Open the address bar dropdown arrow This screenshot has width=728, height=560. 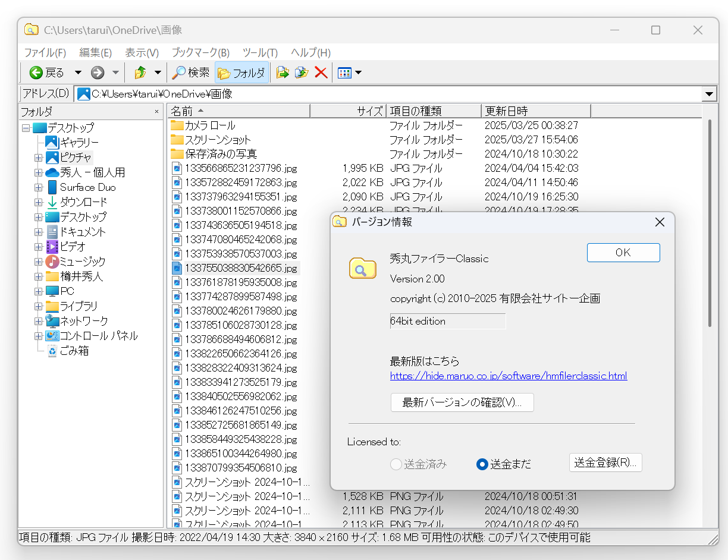pos(710,93)
